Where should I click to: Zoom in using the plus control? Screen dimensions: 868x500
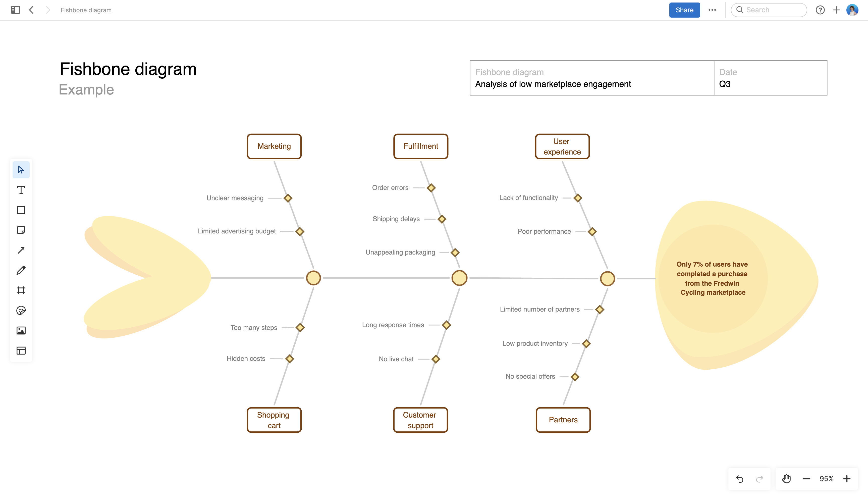[x=847, y=478]
